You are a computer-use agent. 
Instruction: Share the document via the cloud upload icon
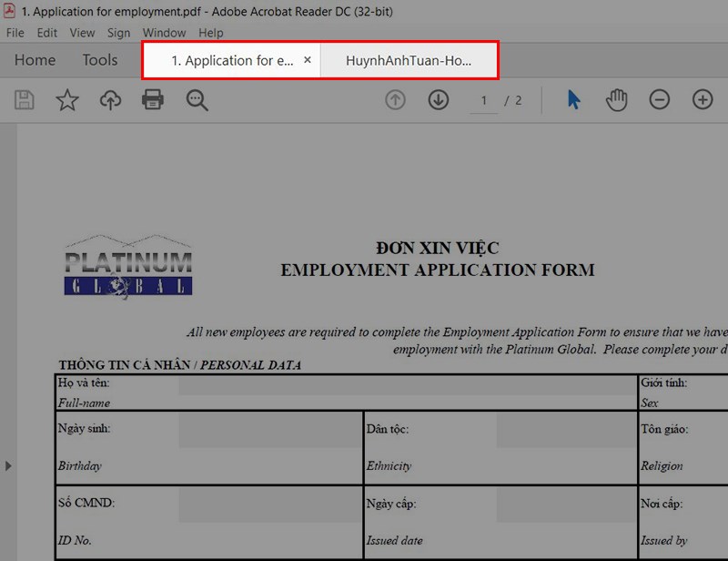coord(110,100)
